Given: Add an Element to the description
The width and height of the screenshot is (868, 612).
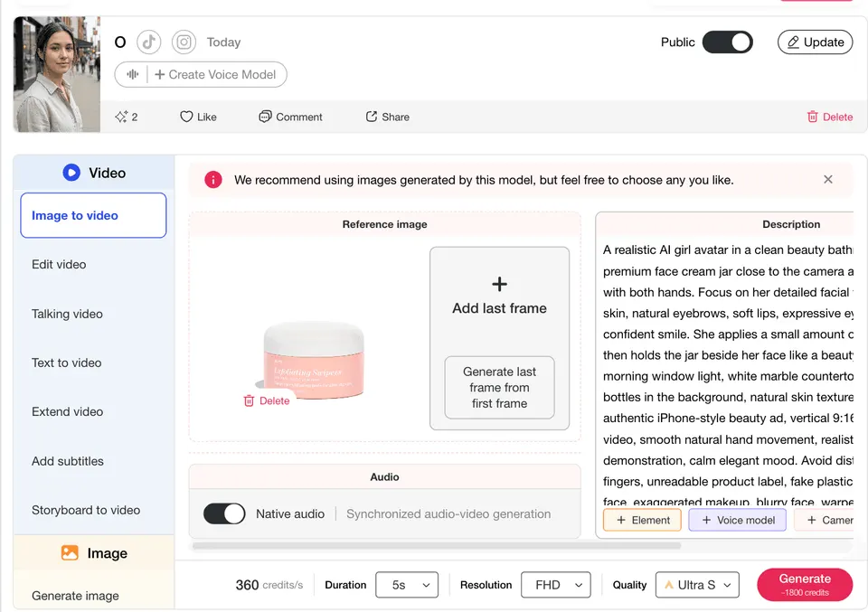Looking at the screenshot, I should point(642,520).
